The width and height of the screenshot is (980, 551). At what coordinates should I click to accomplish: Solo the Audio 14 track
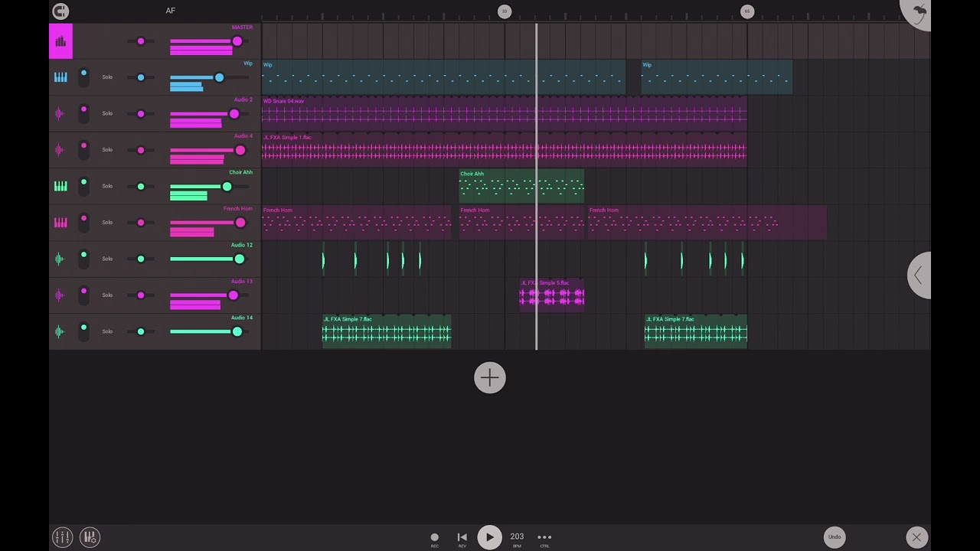pyautogui.click(x=107, y=331)
